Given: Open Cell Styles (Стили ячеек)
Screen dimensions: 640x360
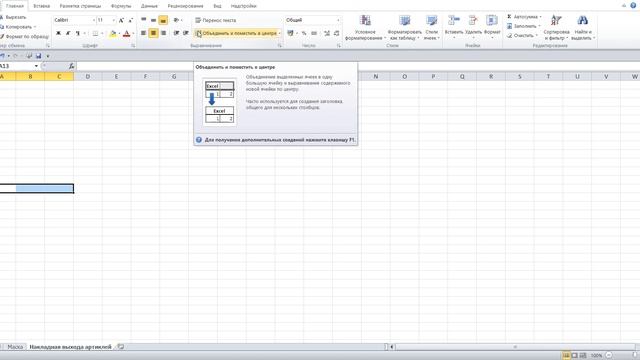Looking at the screenshot, I should click(x=431, y=27).
